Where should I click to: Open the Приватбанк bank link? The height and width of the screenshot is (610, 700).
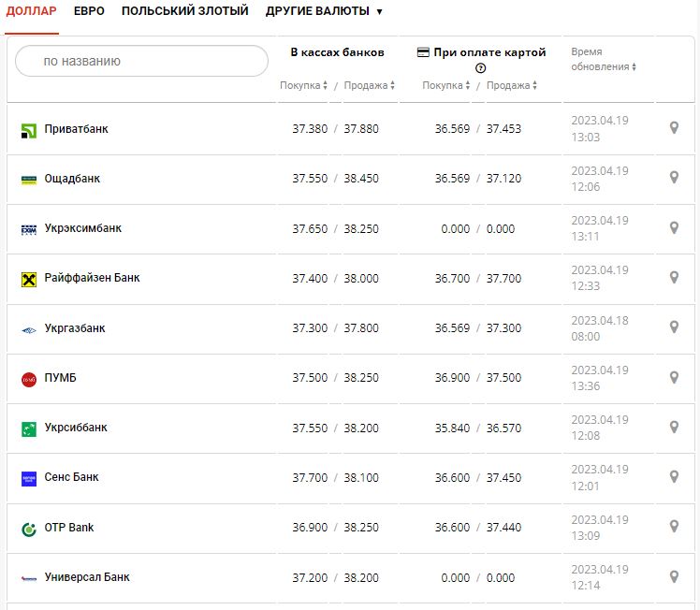point(76,128)
